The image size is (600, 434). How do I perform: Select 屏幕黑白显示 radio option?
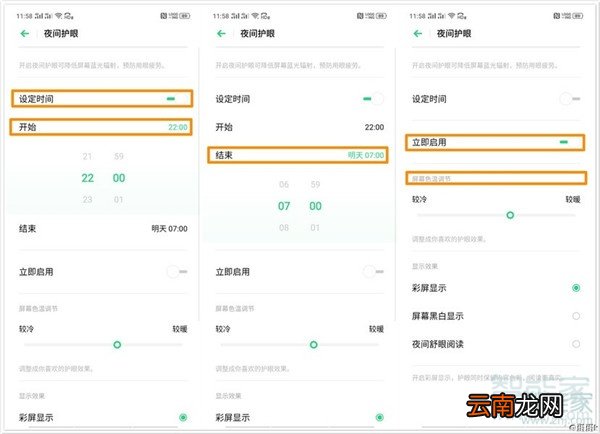pos(576,316)
